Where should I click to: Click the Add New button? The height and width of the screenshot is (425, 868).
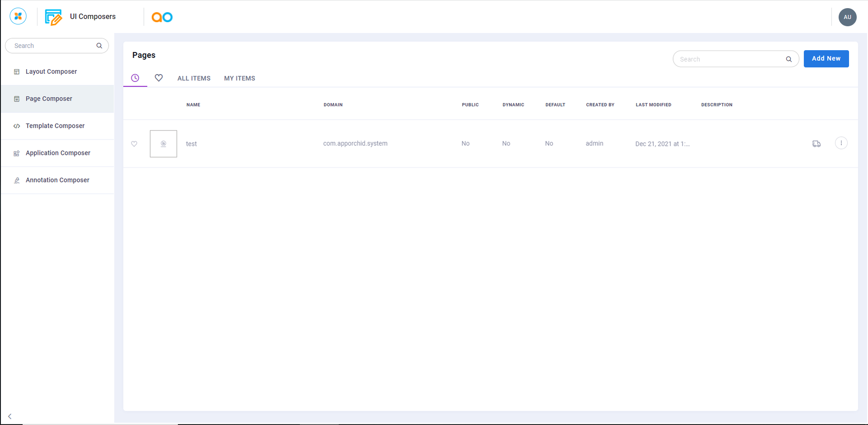826,59
